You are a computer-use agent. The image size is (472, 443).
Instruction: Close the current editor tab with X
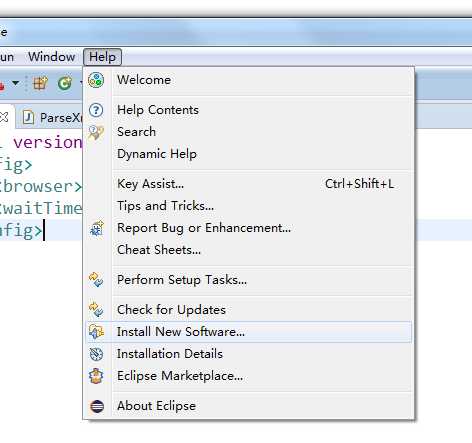click(4, 117)
